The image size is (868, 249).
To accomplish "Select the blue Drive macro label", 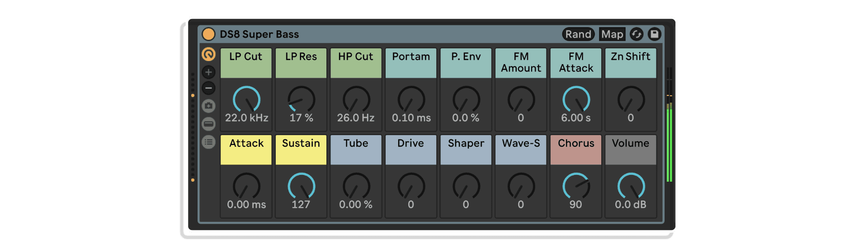I will 411,150.
